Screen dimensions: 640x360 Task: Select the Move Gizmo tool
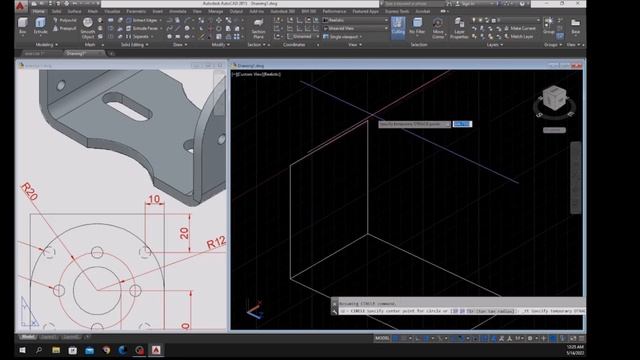[438, 28]
